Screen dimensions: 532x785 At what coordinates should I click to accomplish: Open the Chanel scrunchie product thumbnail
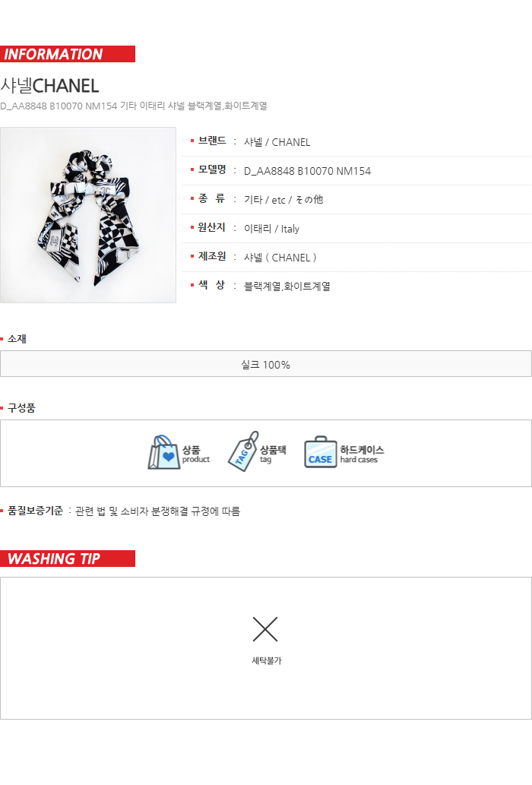(88, 215)
